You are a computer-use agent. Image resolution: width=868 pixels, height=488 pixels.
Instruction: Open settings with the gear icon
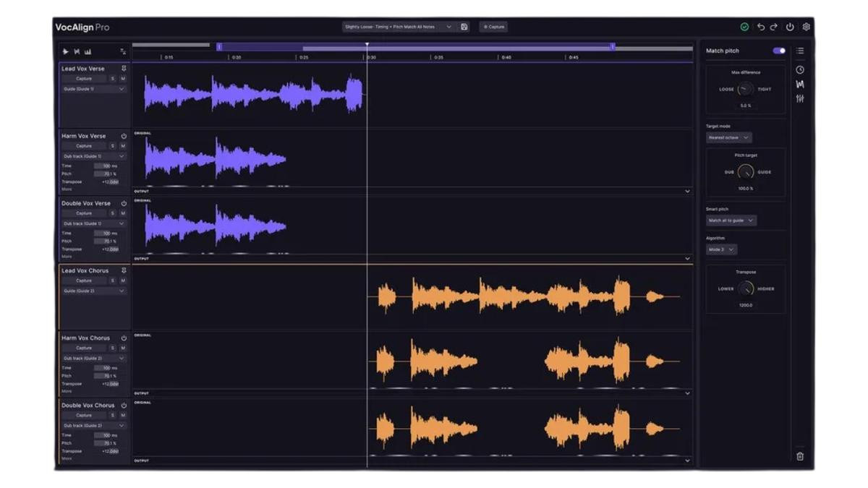(x=806, y=27)
